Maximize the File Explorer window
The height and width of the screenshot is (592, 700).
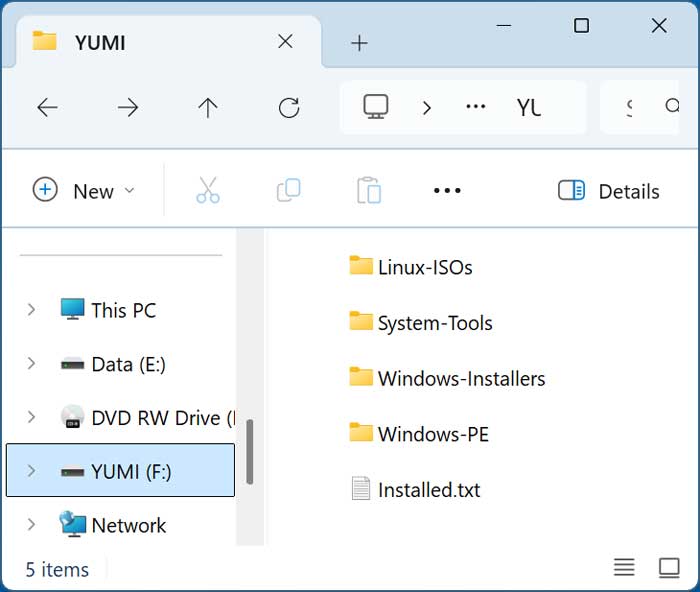tap(581, 25)
